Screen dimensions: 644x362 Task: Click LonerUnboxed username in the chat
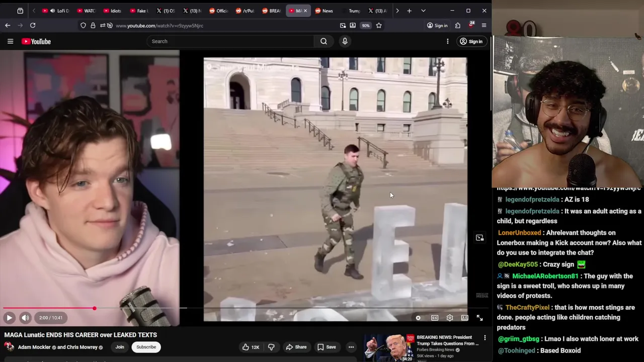pyautogui.click(x=520, y=233)
